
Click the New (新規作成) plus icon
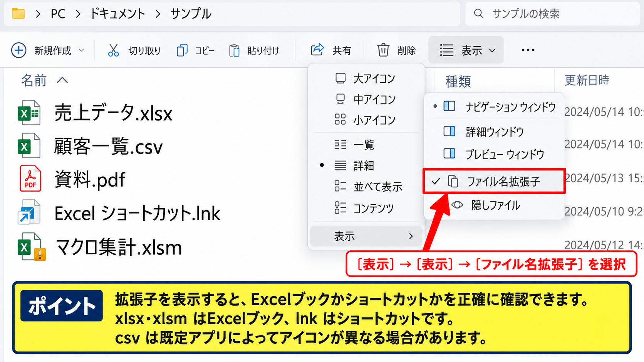point(18,50)
